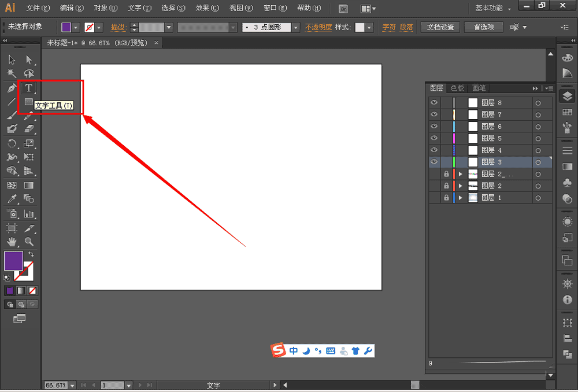Click the 首选项 button
The width and height of the screenshot is (578, 392).
(484, 27)
